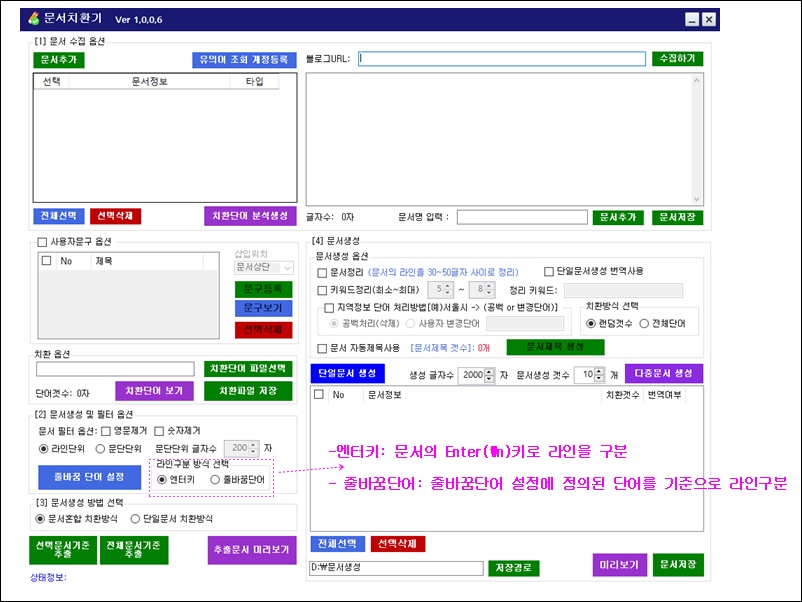Choose the 단일문서 치환방식 radio option

(x=137, y=519)
